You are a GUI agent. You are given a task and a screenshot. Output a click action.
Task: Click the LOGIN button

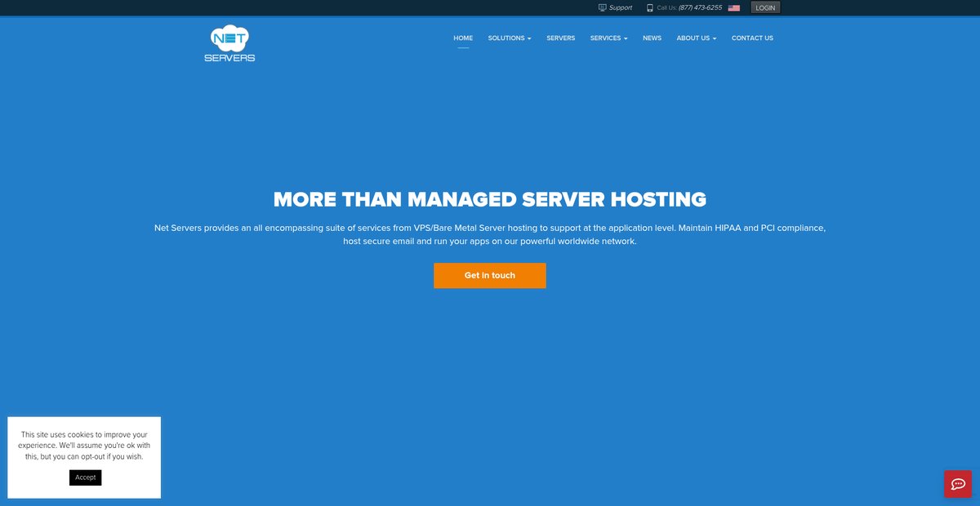765,7
